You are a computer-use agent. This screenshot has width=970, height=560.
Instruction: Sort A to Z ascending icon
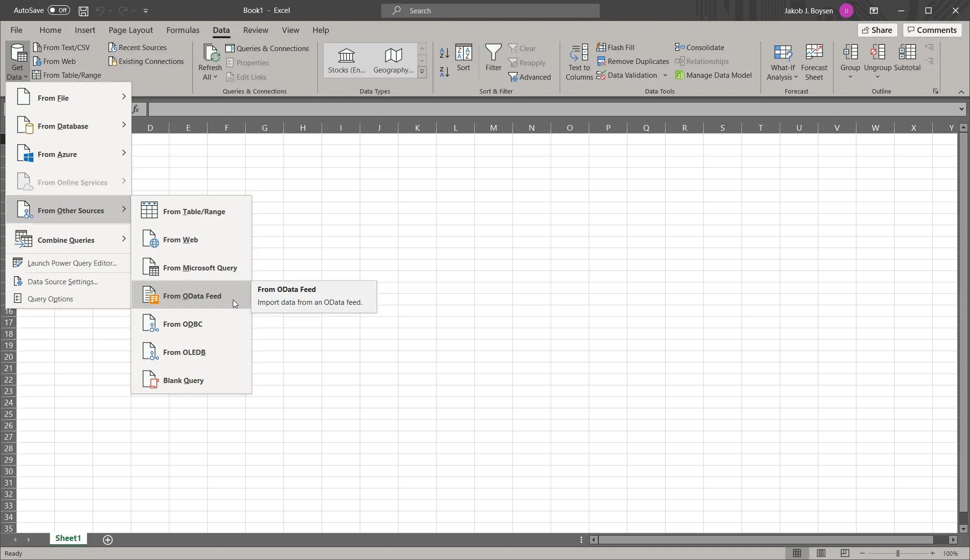(444, 53)
